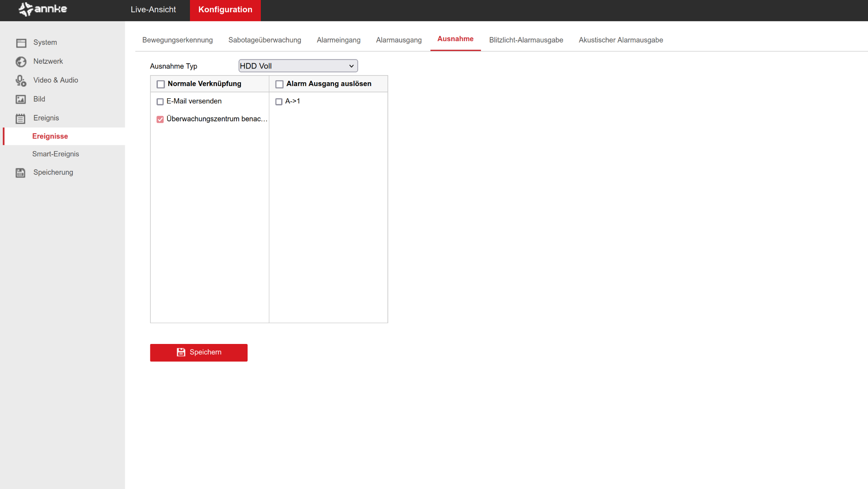The image size is (868, 489).
Task: Click the System monitor icon in sidebar
Action: [x=21, y=43]
